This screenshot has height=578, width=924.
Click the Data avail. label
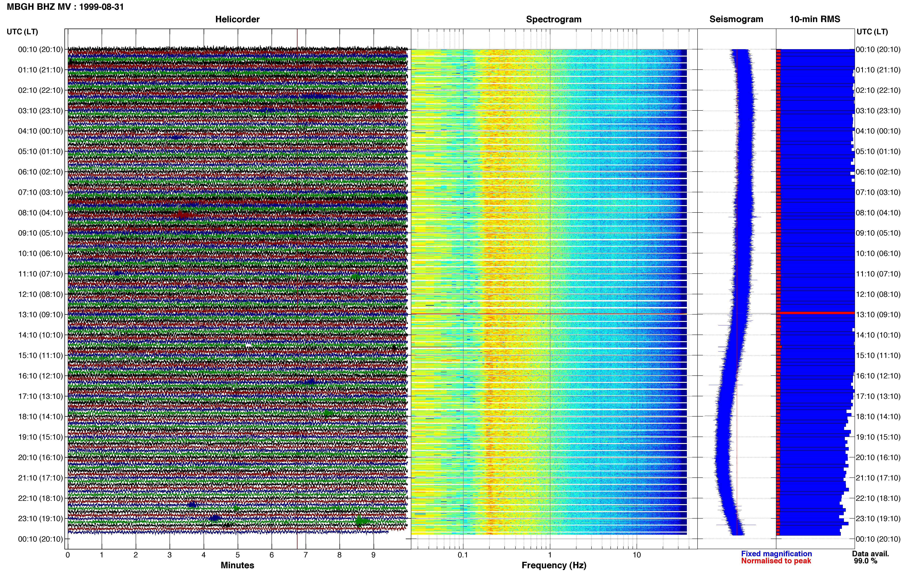point(870,554)
